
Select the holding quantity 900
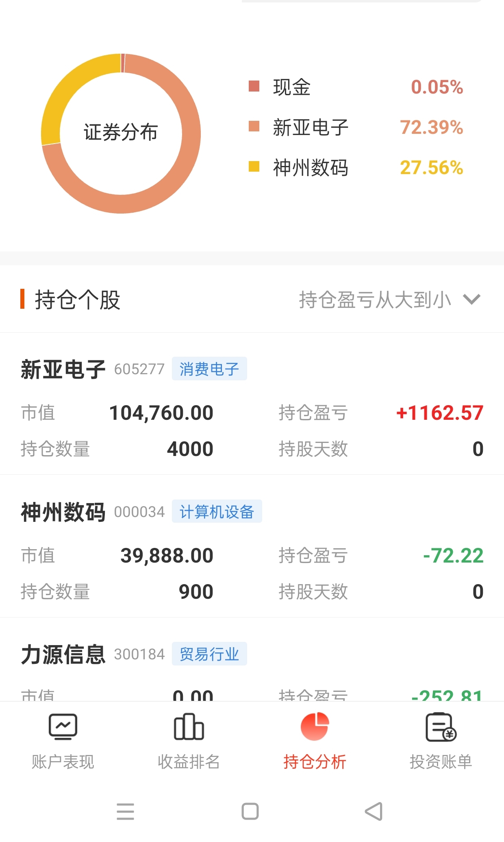point(196,592)
